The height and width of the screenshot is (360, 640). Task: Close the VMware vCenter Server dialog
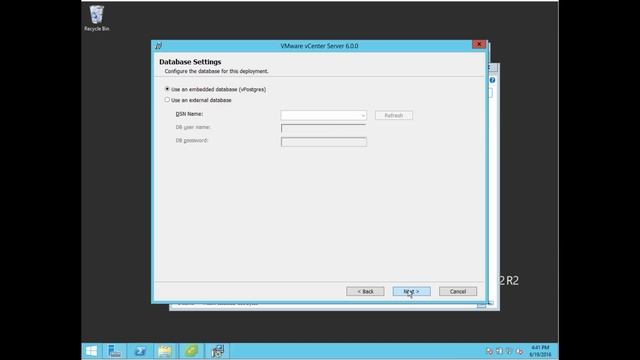tap(479, 44)
